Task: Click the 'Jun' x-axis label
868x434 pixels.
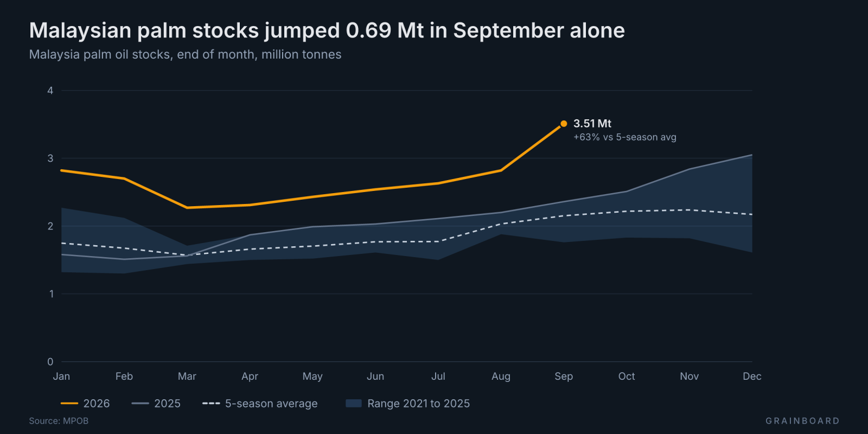Action: click(375, 376)
